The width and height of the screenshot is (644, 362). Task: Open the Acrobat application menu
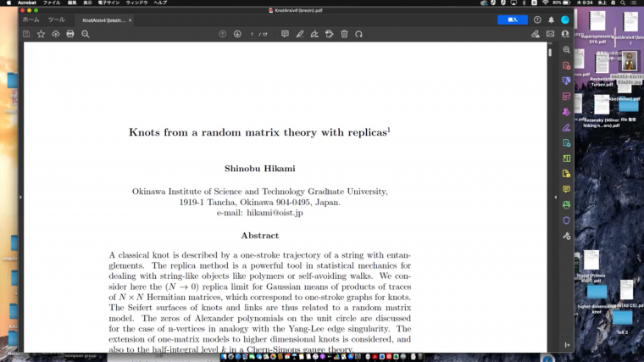[27, 3]
